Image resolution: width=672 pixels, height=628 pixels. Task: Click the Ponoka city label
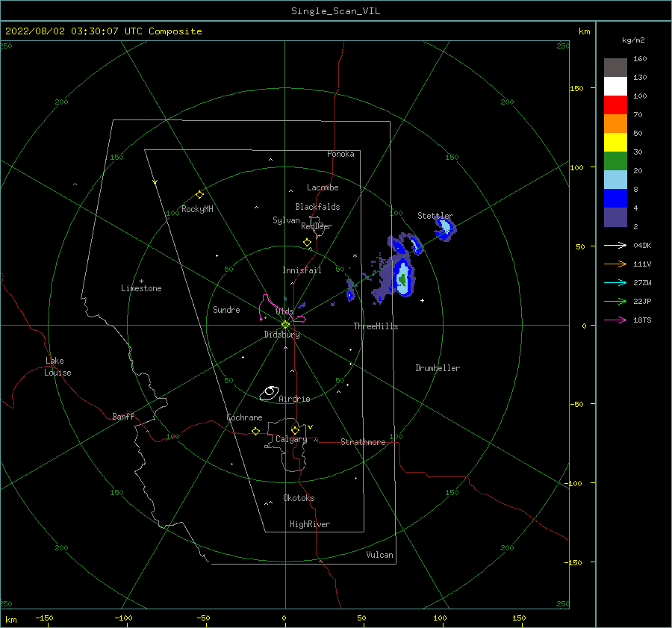tap(340, 154)
